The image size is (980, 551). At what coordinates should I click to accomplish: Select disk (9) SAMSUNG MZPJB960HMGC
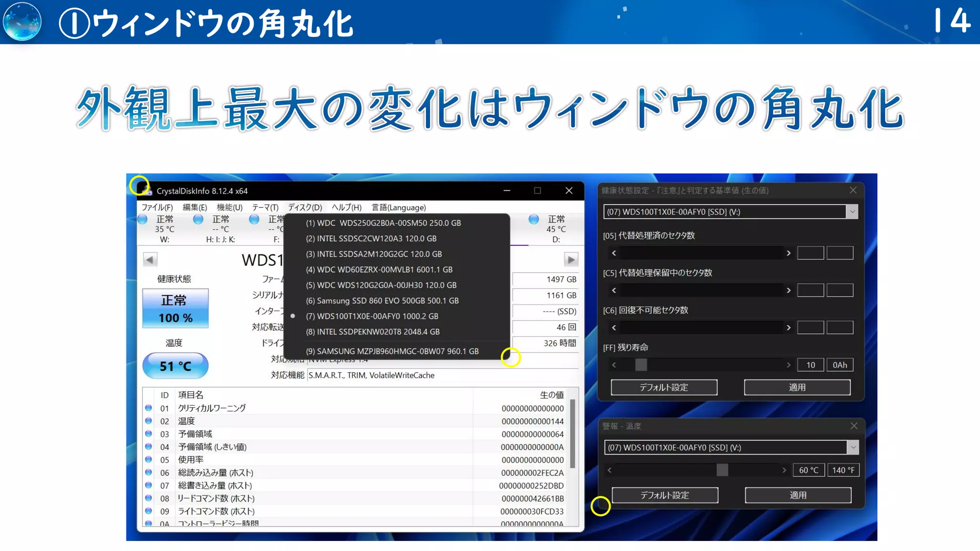pyautogui.click(x=397, y=351)
